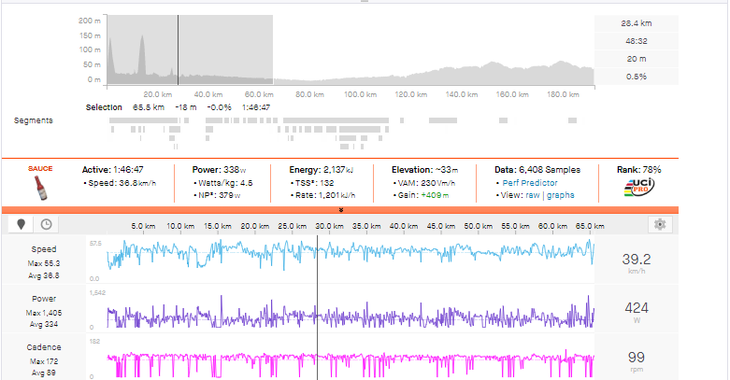
Task: Select the Cadence stream row label
Action: tap(44, 347)
